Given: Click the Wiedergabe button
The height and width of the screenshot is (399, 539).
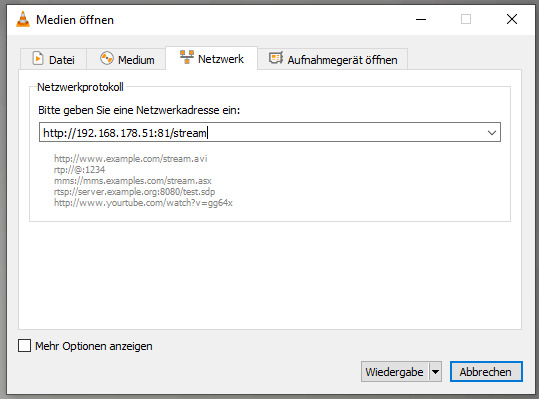Looking at the screenshot, I should pyautogui.click(x=394, y=372).
